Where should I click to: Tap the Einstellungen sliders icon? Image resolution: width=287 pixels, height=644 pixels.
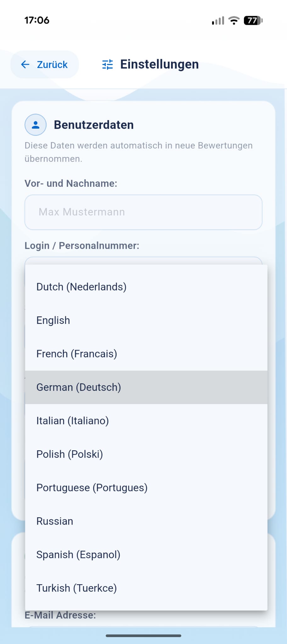coord(108,64)
